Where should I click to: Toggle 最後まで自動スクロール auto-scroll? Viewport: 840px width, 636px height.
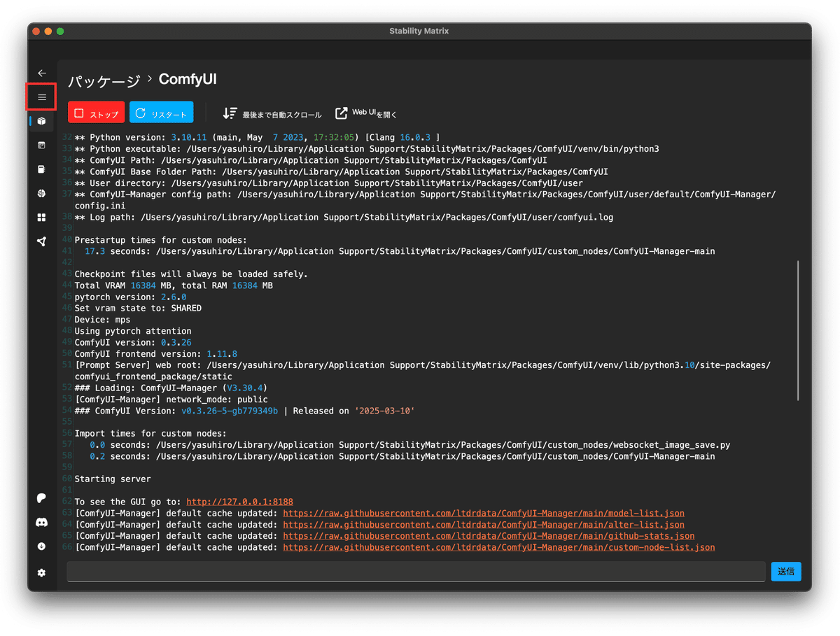click(272, 113)
